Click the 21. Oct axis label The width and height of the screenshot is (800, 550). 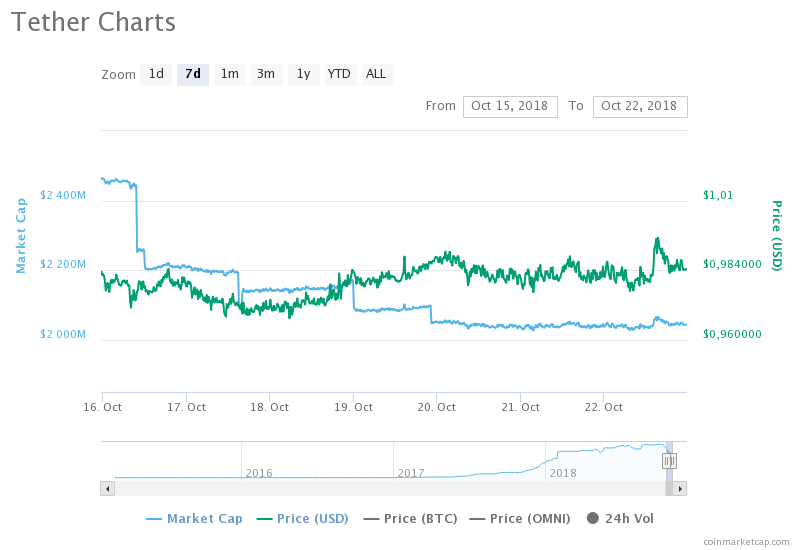coord(520,407)
